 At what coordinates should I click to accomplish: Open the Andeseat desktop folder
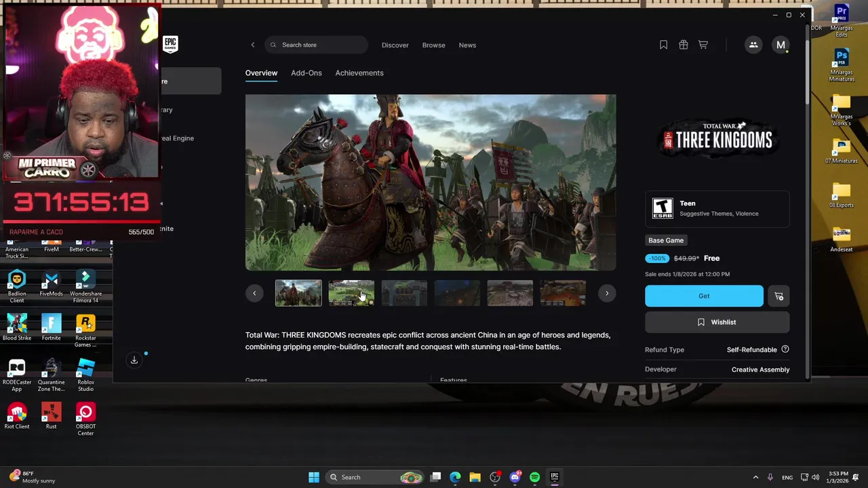[x=842, y=239]
